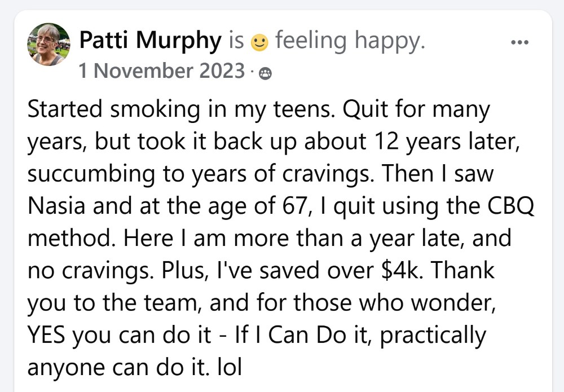Open the three-dot post options menu
Screen dimensions: 564x392
(x=519, y=42)
